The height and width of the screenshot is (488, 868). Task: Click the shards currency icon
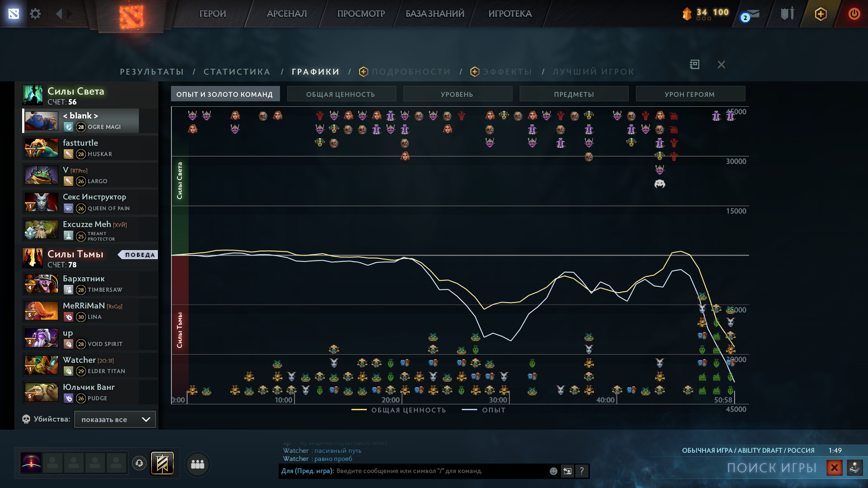pyautogui.click(x=687, y=14)
